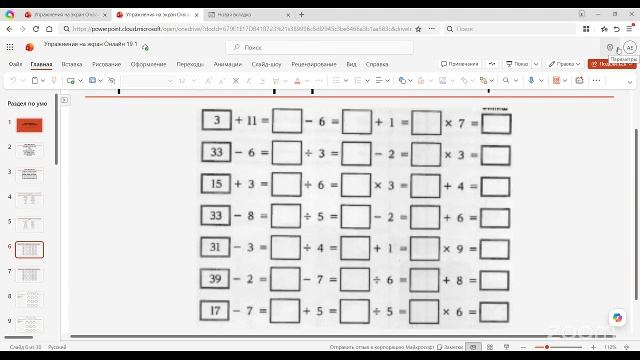Switch to the Переходы tab

(190, 64)
